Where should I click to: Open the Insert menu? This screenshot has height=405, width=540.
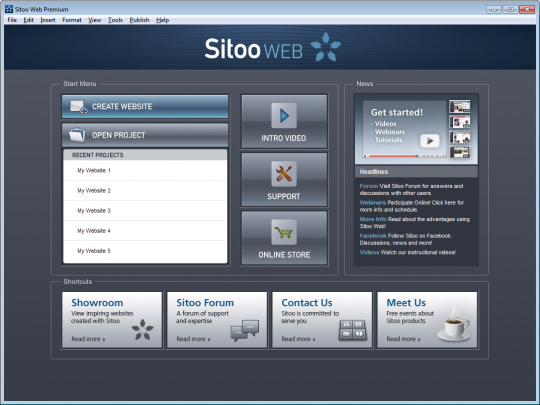tap(48, 20)
